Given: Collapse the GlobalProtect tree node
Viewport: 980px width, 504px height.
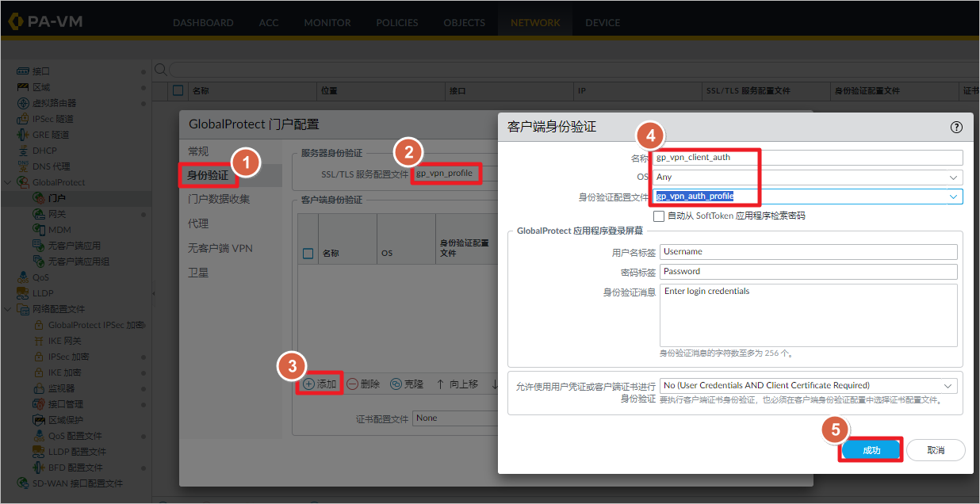Looking at the screenshot, I should pos(8,182).
